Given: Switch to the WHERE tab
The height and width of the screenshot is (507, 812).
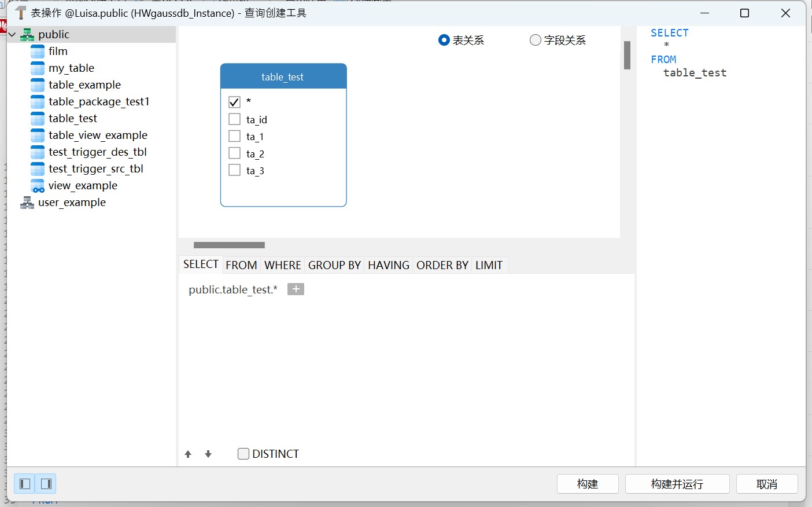Looking at the screenshot, I should (282, 264).
